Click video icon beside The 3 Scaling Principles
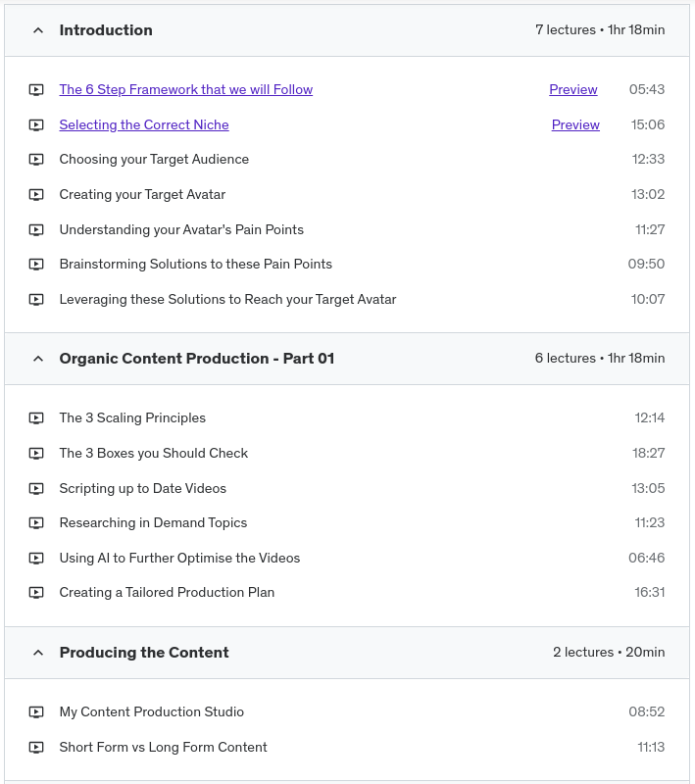The height and width of the screenshot is (784, 695). click(36, 418)
